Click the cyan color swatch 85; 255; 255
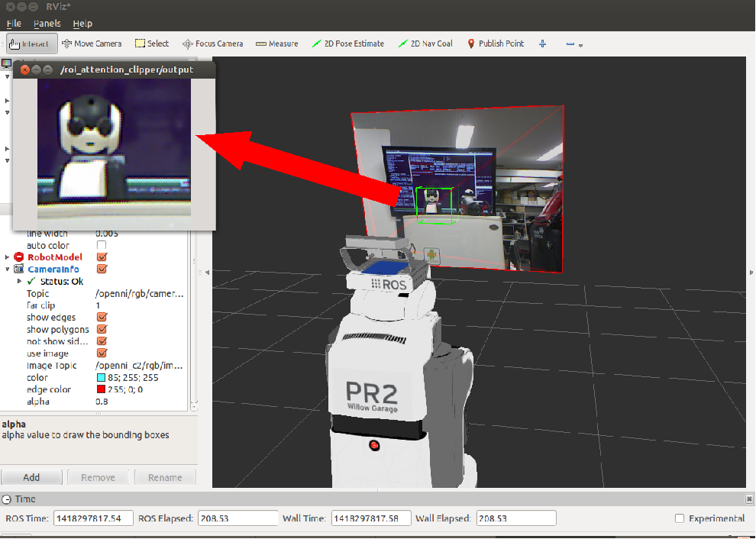756x539 pixels. pos(102,377)
